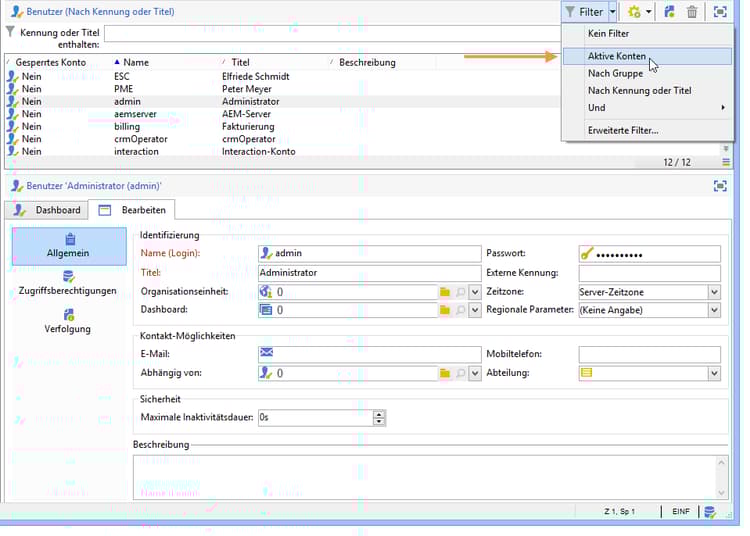Expand the Abhängig von dropdown

click(474, 373)
